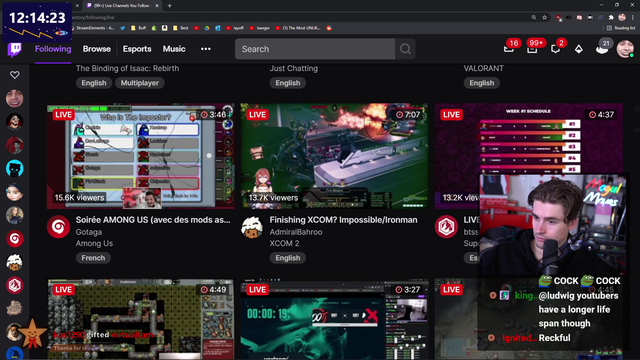Open the Music tab
This screenshot has height=360, width=640.
[x=174, y=49]
